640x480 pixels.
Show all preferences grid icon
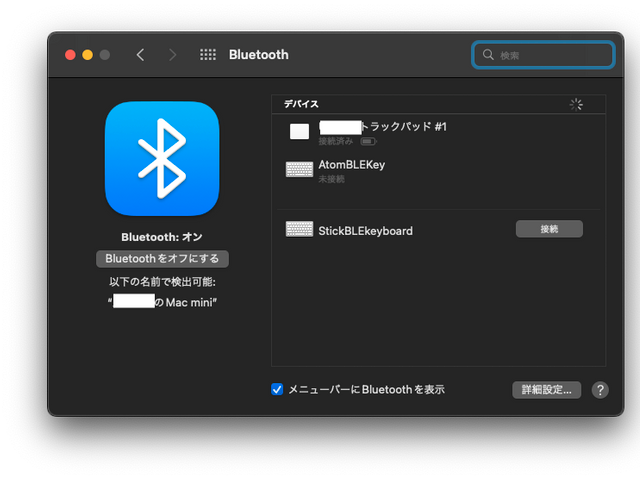[x=208, y=55]
